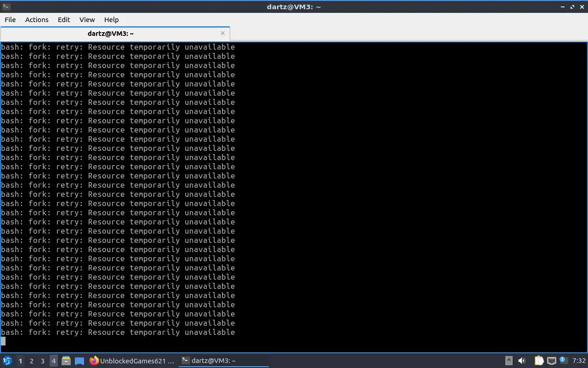Open the File menu
The height and width of the screenshot is (368, 588).
10,20
